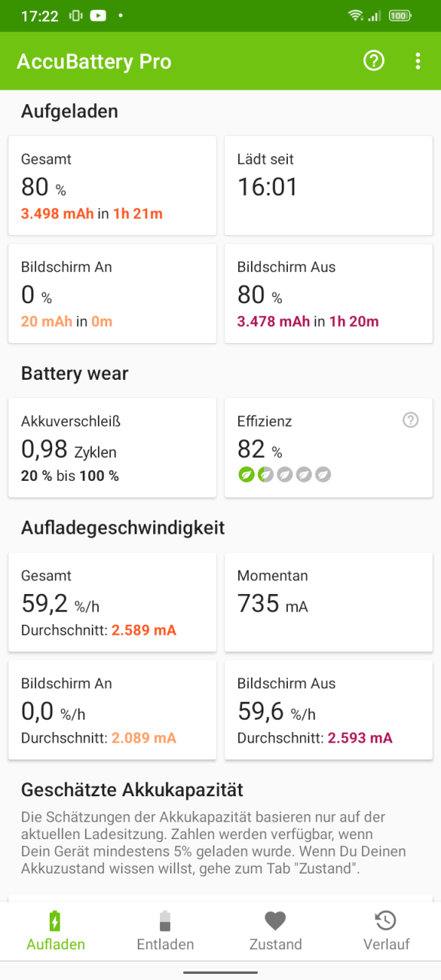Switch to the Entladen tab
This screenshot has width=441, height=980.
pyautogui.click(x=165, y=931)
